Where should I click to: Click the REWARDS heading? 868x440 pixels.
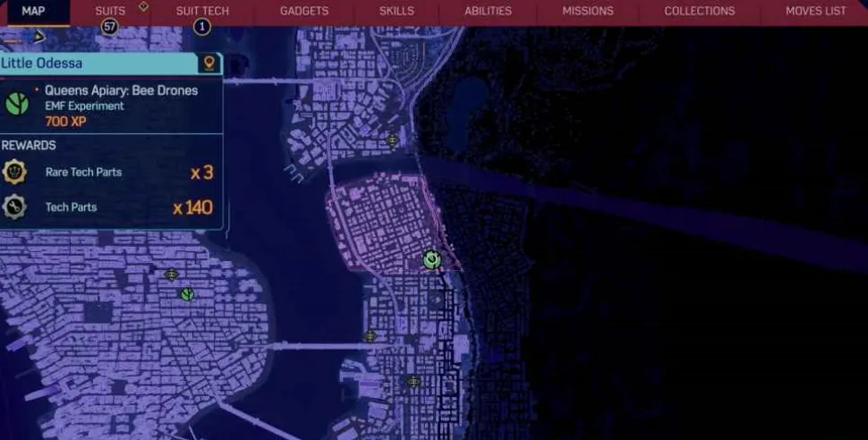point(29,146)
